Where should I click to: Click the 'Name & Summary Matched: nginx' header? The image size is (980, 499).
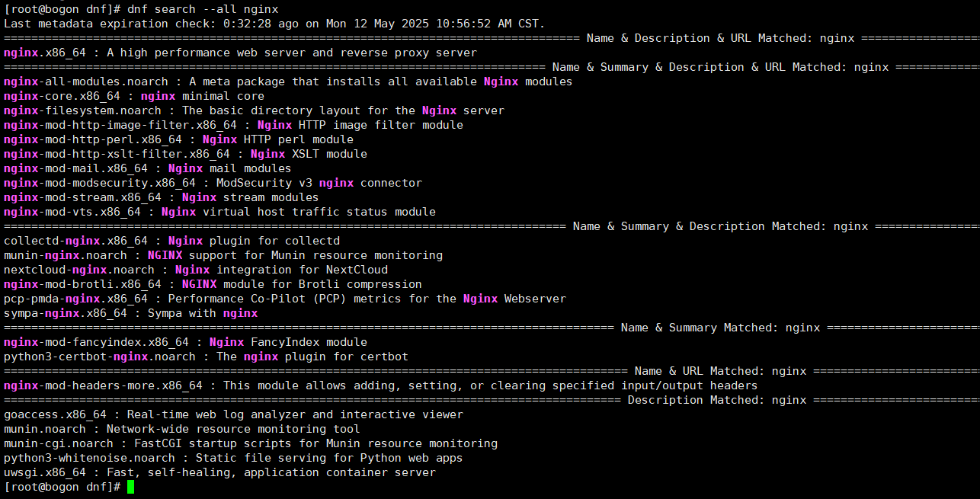720,328
